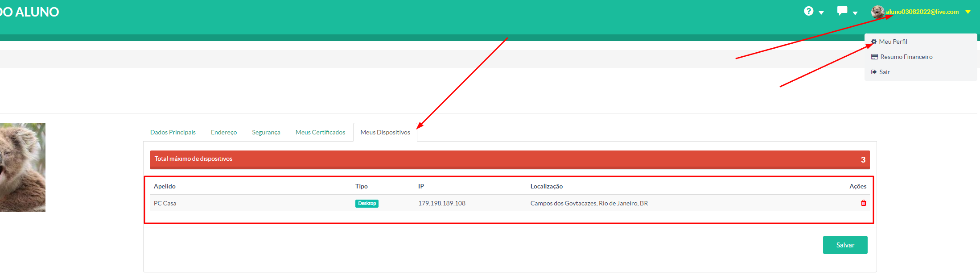This screenshot has height=280, width=980.
Task: Click the Desktop type badge
Action: click(x=367, y=204)
